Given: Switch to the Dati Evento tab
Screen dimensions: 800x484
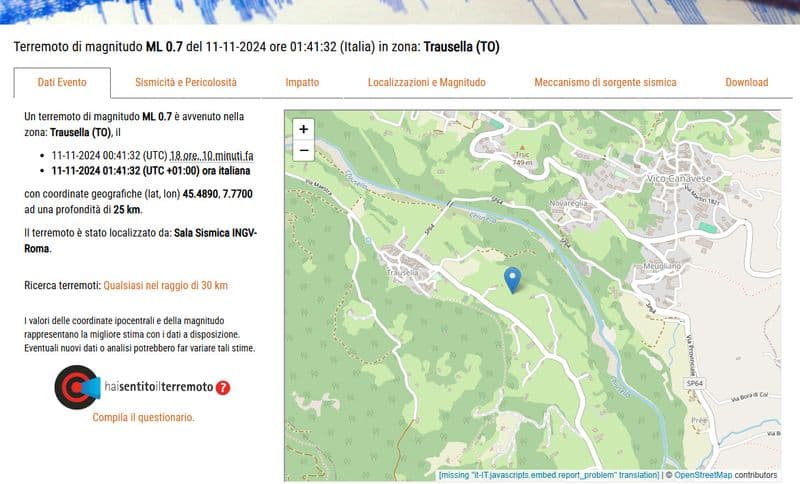Looking at the screenshot, I should 62,82.
